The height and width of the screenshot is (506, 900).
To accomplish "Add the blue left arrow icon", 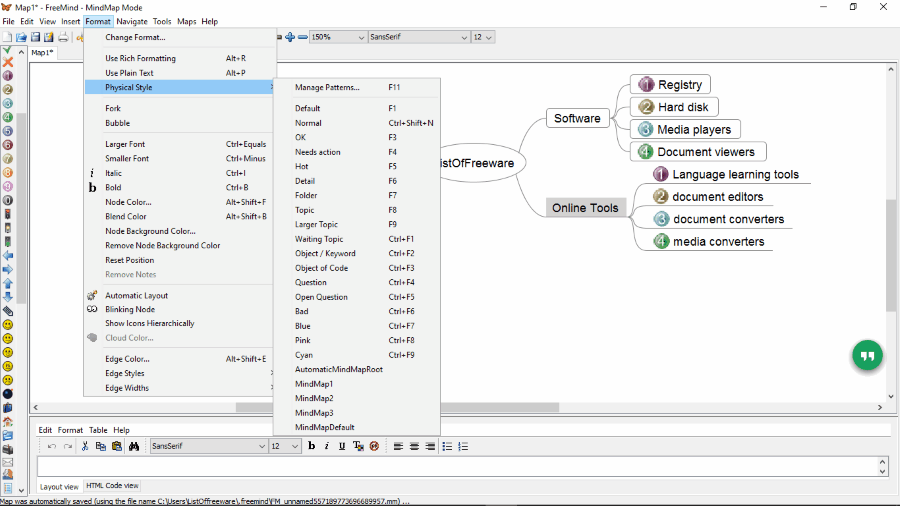I will (x=8, y=256).
